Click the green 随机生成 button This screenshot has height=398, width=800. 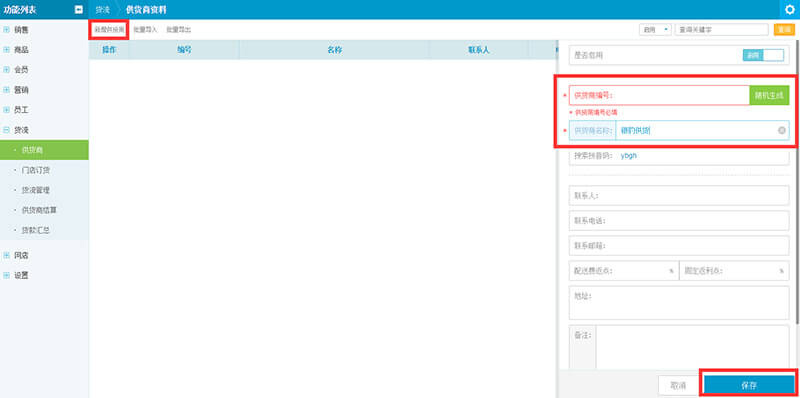point(769,95)
